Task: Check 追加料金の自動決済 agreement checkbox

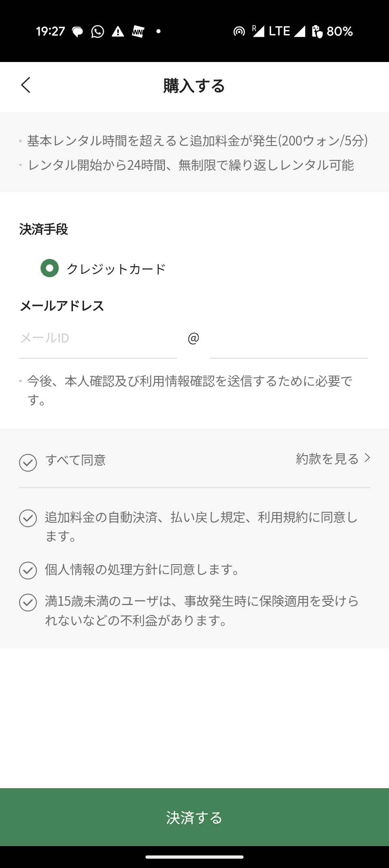Action: 28,518
